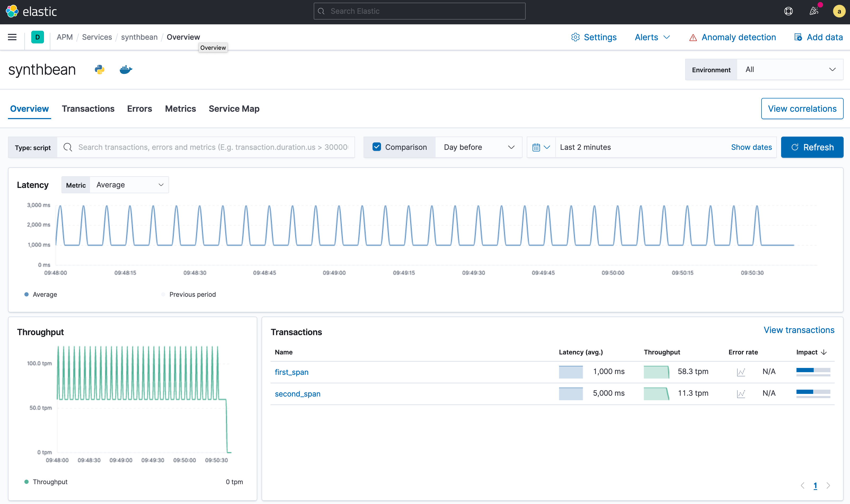850x504 pixels.
Task: Open the latency Metric Average dropdown
Action: [129, 185]
